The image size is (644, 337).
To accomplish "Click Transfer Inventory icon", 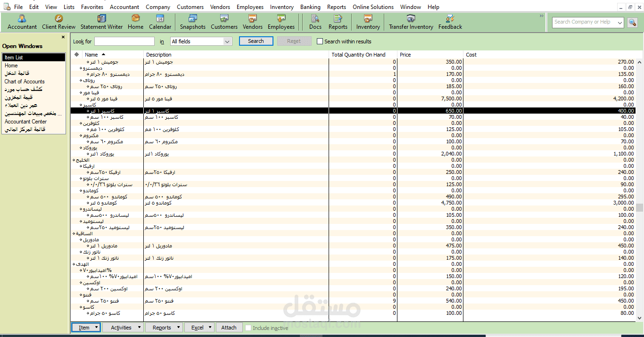I will click(x=411, y=22).
